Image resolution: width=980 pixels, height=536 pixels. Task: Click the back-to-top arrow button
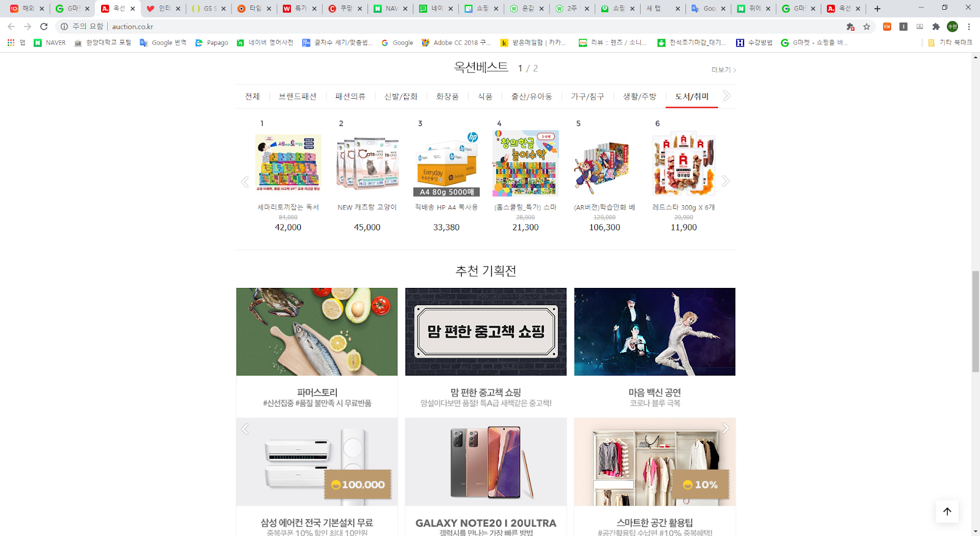click(x=947, y=511)
